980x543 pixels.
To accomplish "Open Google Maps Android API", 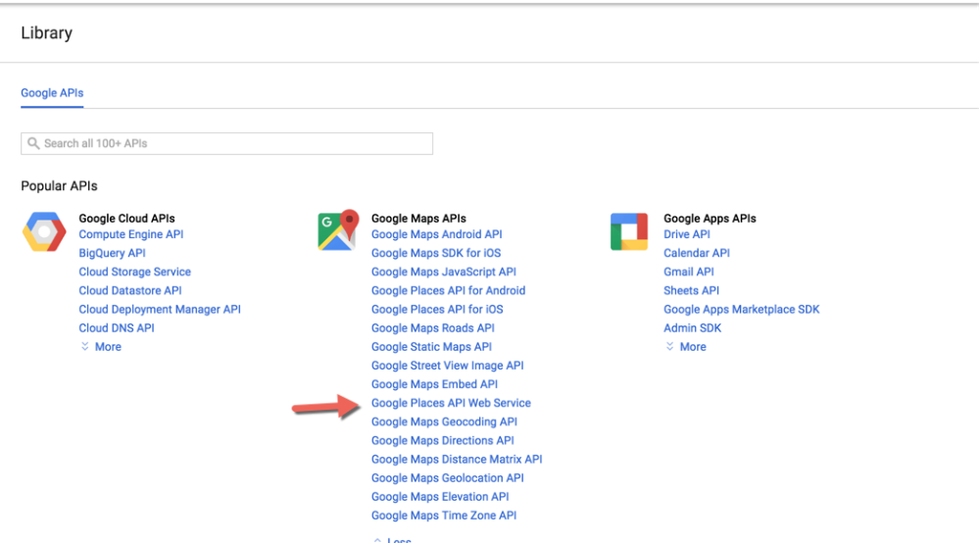I will click(437, 234).
